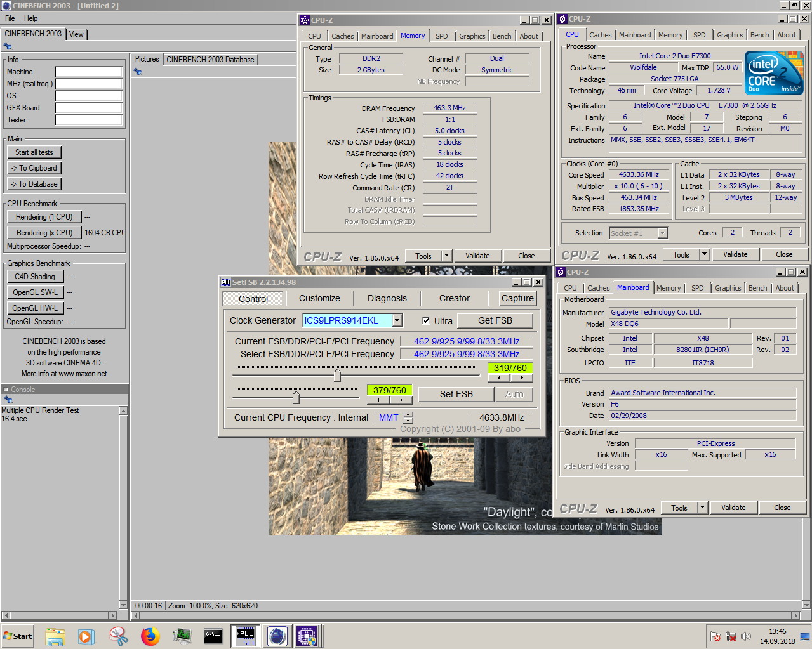The image size is (812, 649).
Task: Click the pin icon under CINEBENCH 2003 tab
Action: [8, 46]
